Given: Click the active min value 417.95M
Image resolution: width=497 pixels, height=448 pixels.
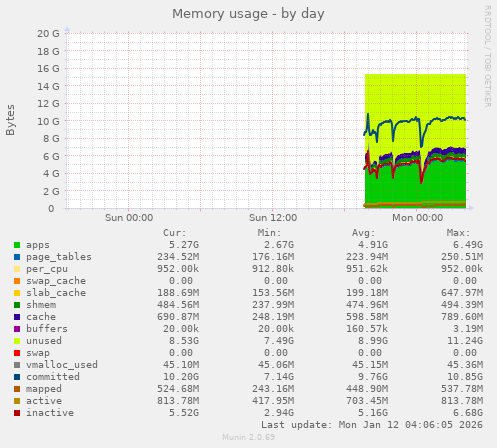Looking at the screenshot, I should pos(273,401).
